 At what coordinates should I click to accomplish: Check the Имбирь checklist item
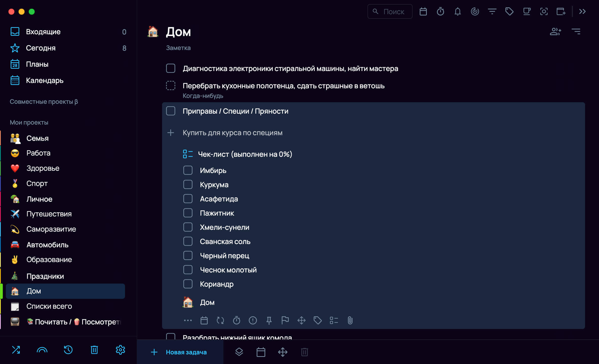[x=188, y=170]
